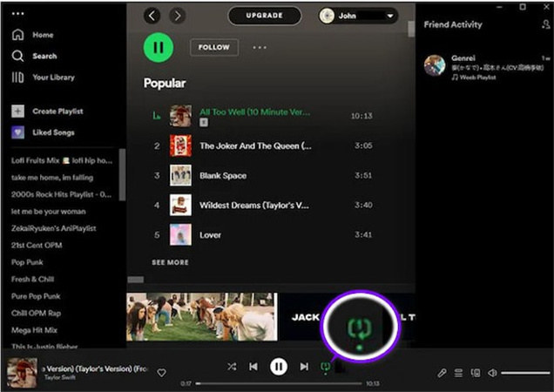Open Search in sidebar
This screenshot has height=392, width=554.
[34, 56]
